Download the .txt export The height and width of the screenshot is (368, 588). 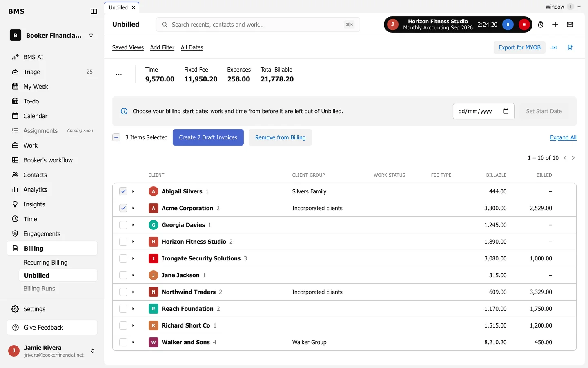[x=554, y=47]
